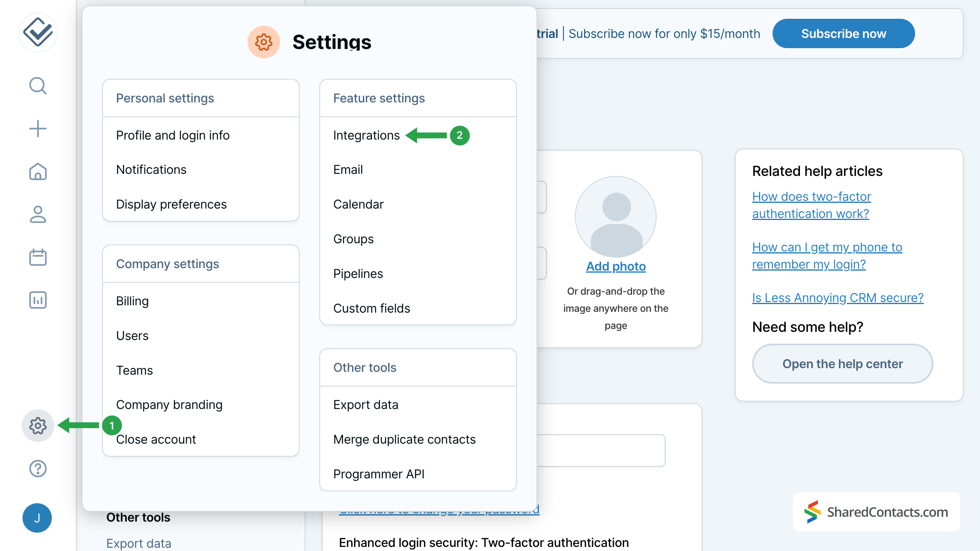This screenshot has height=551, width=980.
Task: Click the Company settings heading
Action: point(167,264)
